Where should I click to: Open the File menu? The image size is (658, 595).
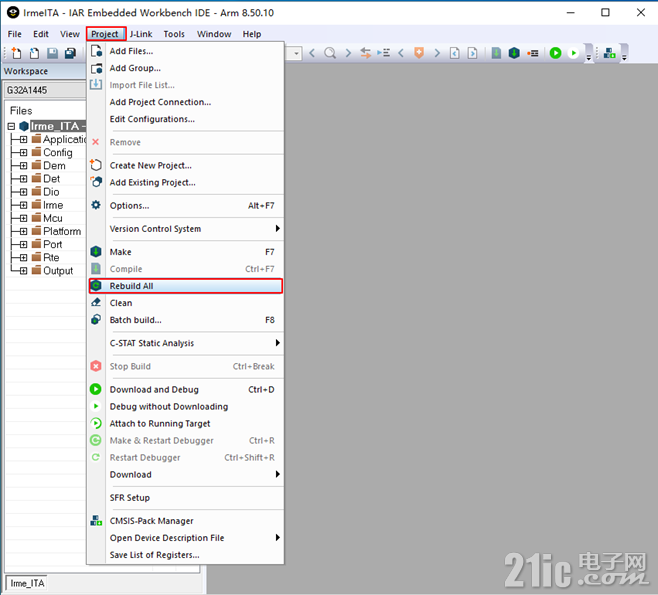15,34
